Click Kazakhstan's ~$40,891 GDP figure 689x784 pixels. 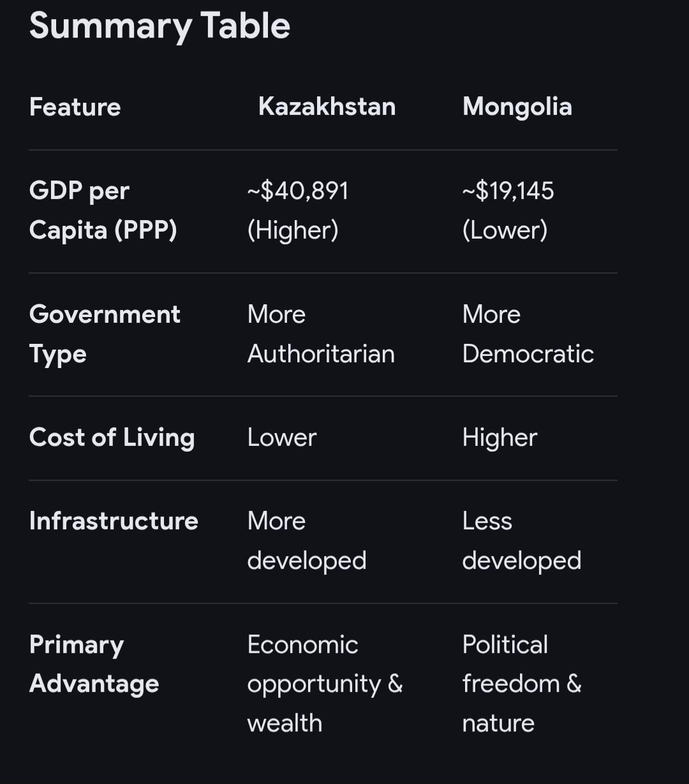pyautogui.click(x=298, y=191)
